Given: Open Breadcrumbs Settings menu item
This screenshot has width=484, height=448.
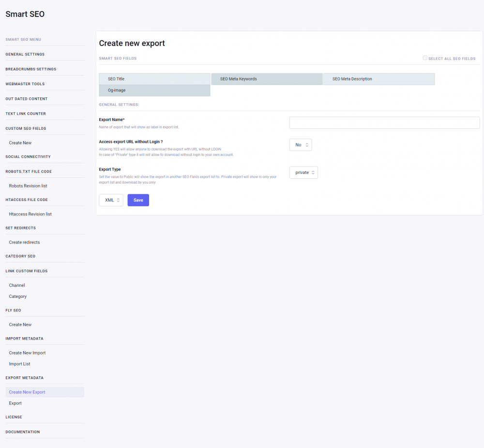Looking at the screenshot, I should point(31,69).
